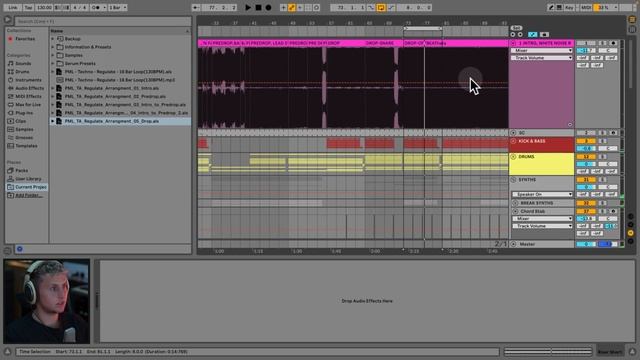The width and height of the screenshot is (640, 360).
Task: Open the Speaker On dropdown on SYNTHS
Action: [x=542, y=194]
